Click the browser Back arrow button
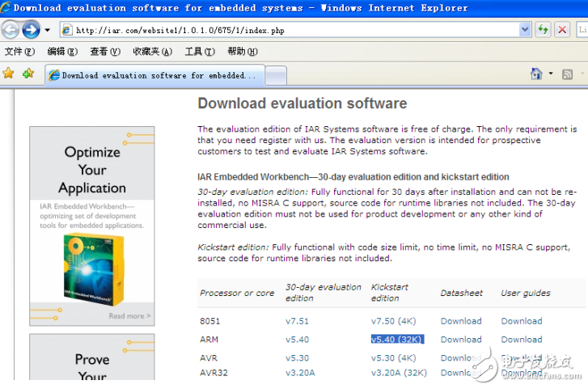 11,30
